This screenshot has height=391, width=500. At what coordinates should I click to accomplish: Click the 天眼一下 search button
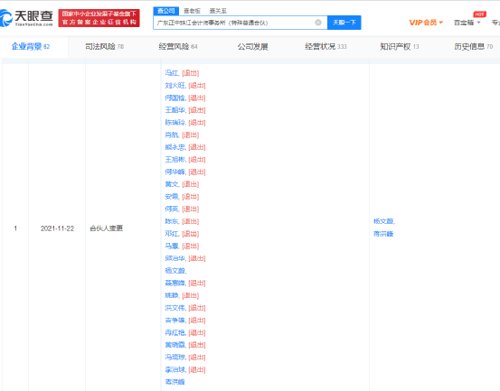point(344,22)
